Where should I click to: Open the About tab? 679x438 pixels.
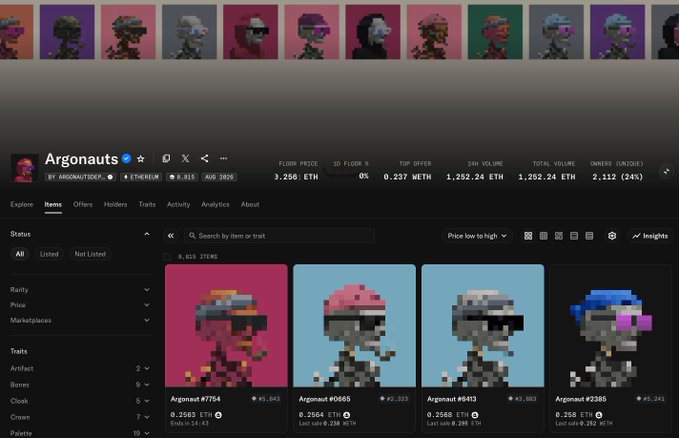[x=250, y=204]
